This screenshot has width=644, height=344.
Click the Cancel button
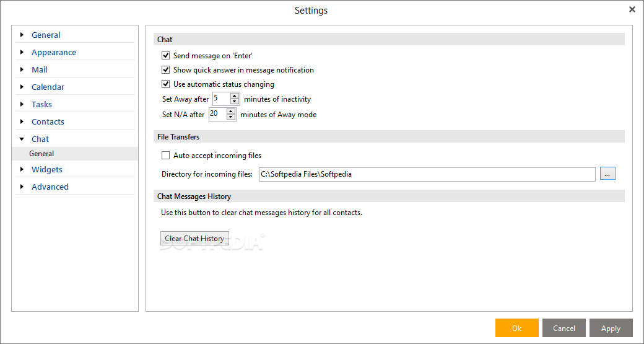point(564,328)
